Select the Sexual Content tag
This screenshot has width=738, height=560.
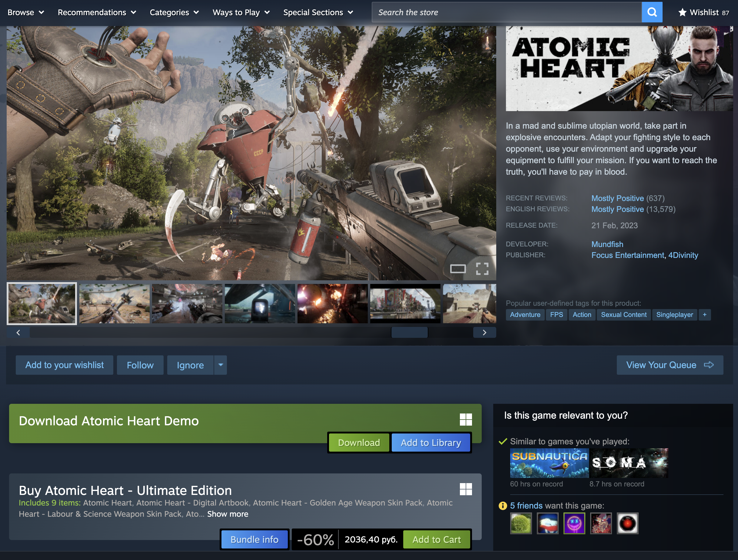tap(623, 315)
